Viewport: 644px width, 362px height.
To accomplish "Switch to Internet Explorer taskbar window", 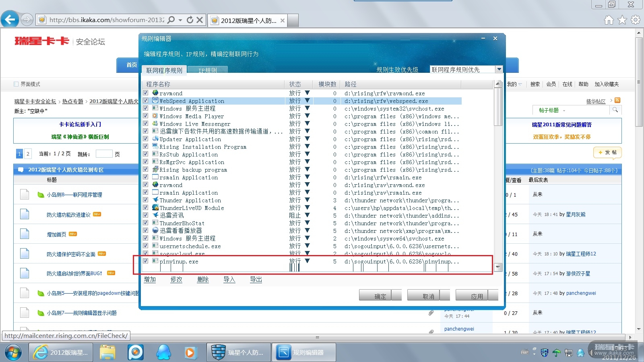I will pyautogui.click(x=61, y=352).
